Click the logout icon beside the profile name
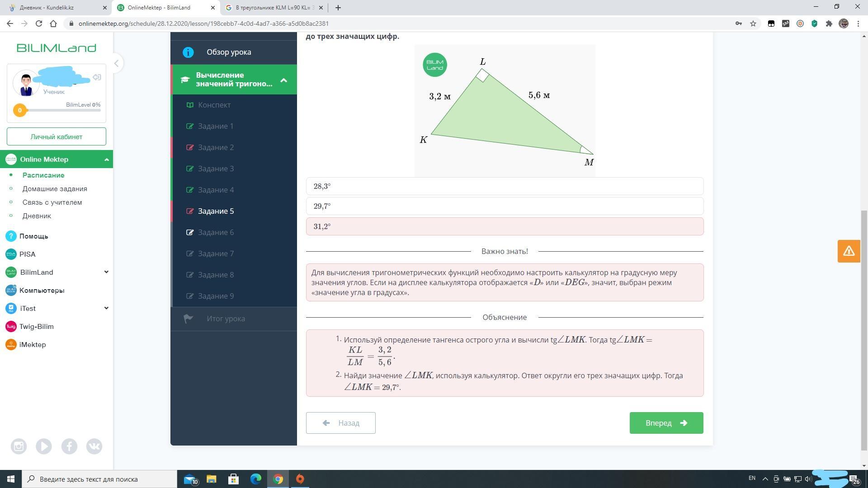This screenshot has height=488, width=868. point(97,77)
